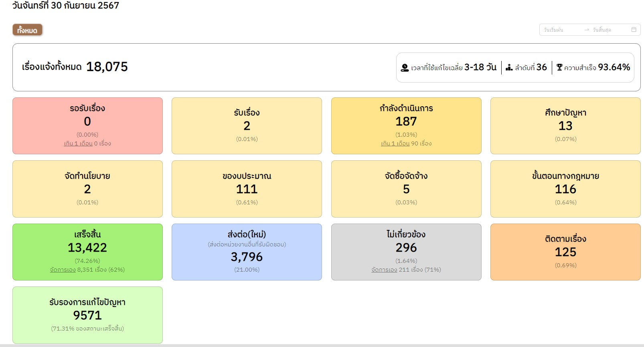Click the วันเริ่มต้น start date field
This screenshot has width=644, height=347.
pos(561,30)
